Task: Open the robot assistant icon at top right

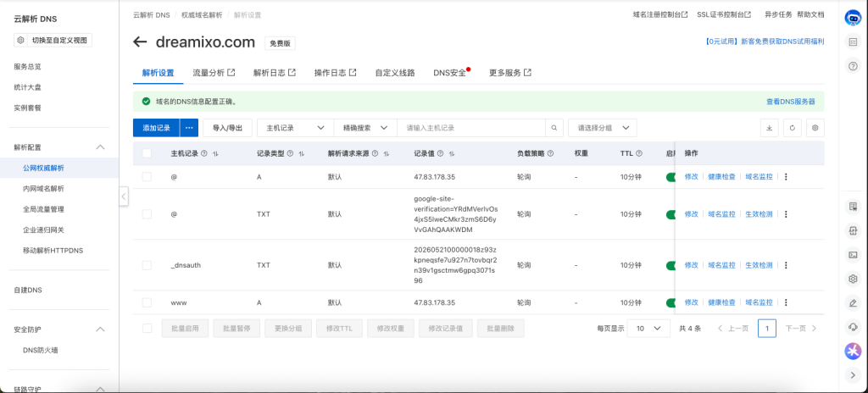Action: pyautogui.click(x=853, y=18)
